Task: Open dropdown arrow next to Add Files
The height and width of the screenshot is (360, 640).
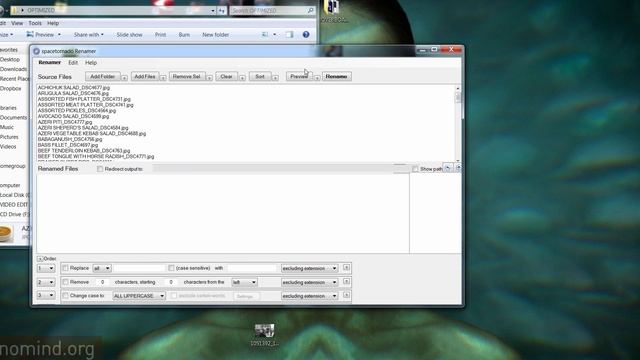Action: coord(162,78)
